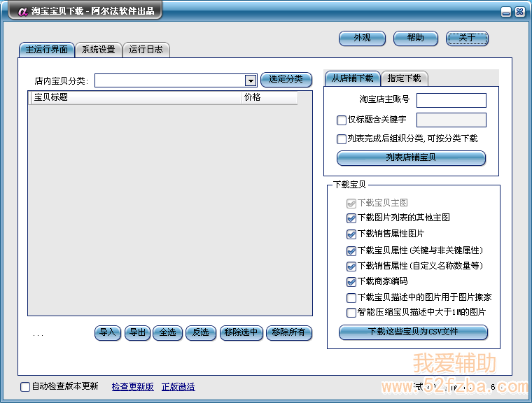Enable 自动检查版本更新 checkbox
The image size is (532, 403).
click(x=25, y=387)
